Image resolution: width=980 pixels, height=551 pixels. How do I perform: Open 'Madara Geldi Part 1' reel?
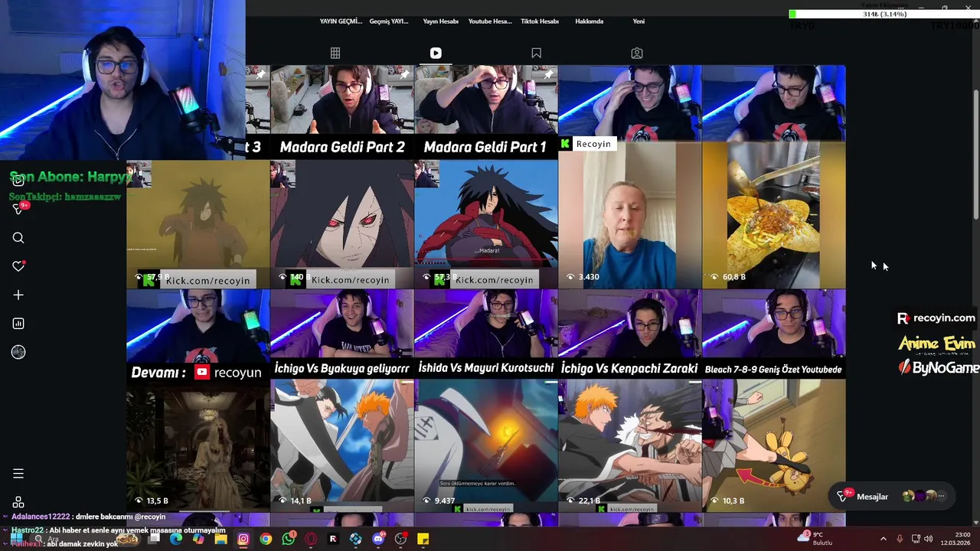click(486, 177)
